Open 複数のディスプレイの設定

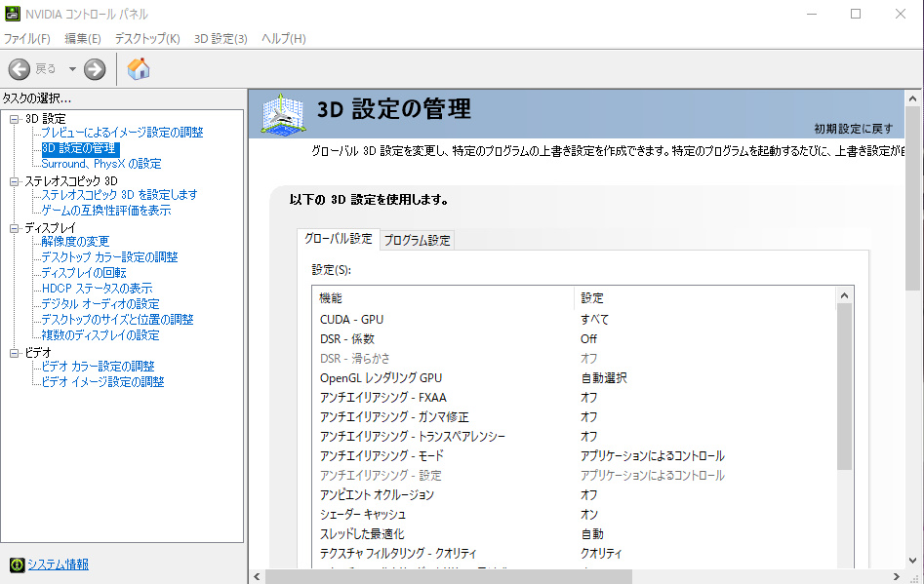(x=100, y=335)
